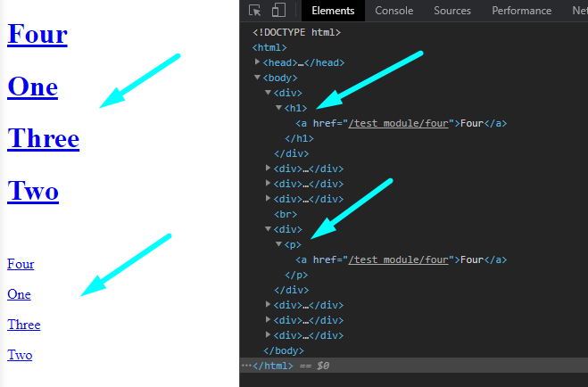Open the large heading link Two

point(33,192)
